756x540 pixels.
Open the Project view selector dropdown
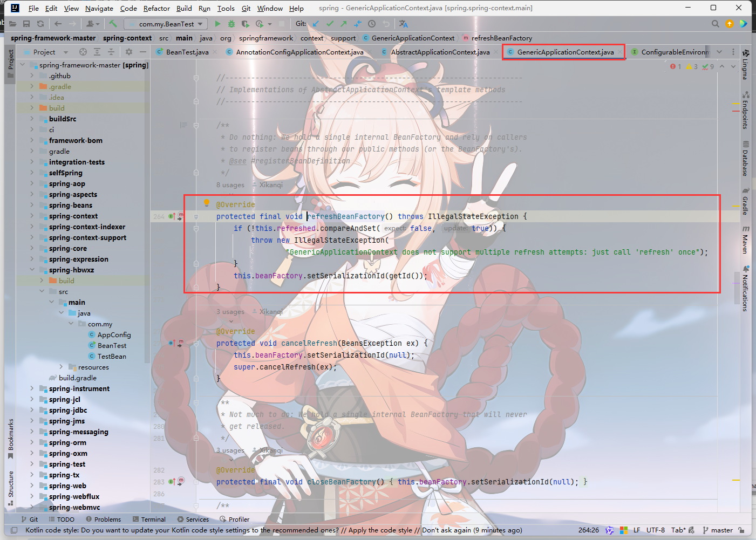coord(46,52)
